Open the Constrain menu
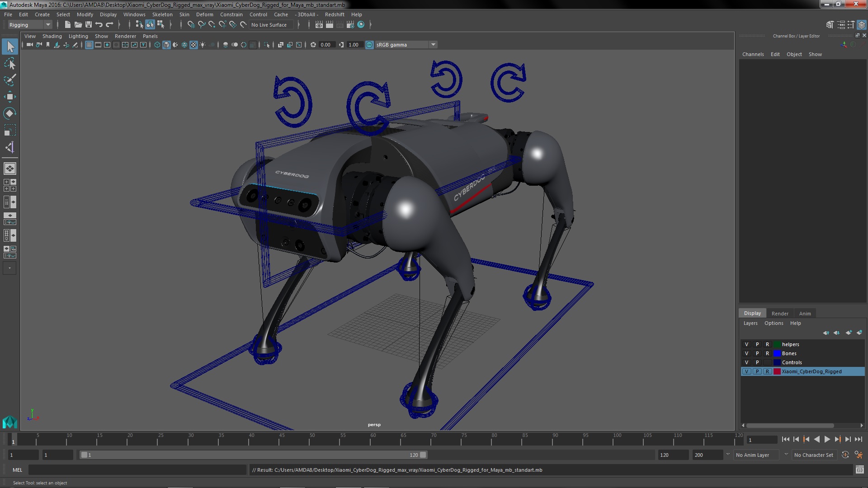The width and height of the screenshot is (868, 488). [231, 14]
